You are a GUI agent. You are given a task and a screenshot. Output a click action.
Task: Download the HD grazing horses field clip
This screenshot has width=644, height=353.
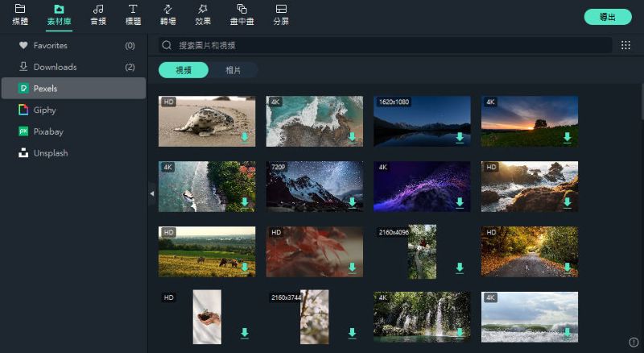click(x=245, y=268)
